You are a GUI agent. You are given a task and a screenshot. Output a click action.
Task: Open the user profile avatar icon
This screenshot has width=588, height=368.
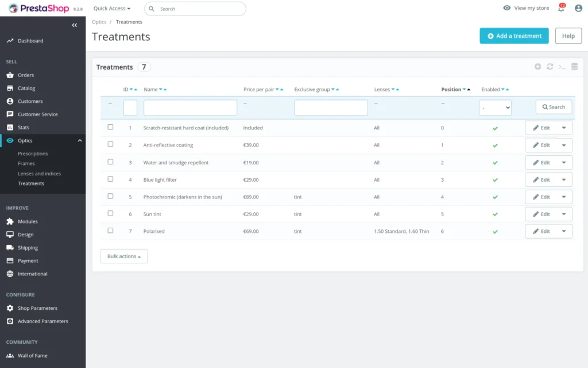578,8
